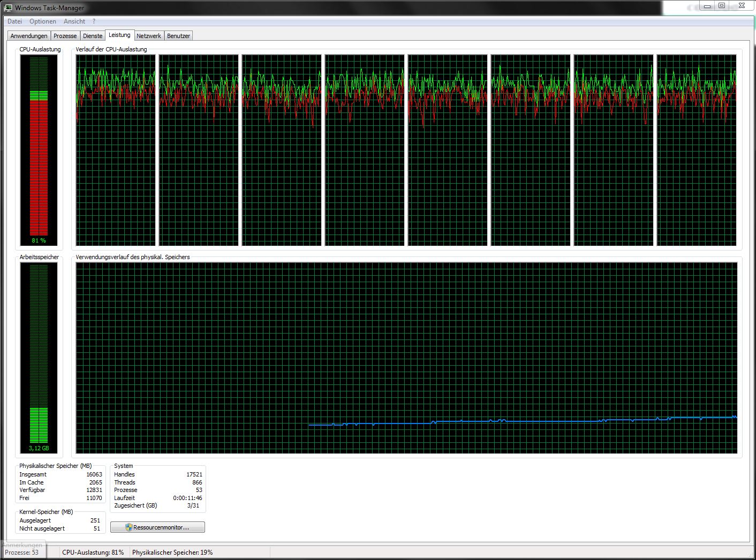Switch to the Dienste tab
The image size is (756, 560).
click(93, 36)
